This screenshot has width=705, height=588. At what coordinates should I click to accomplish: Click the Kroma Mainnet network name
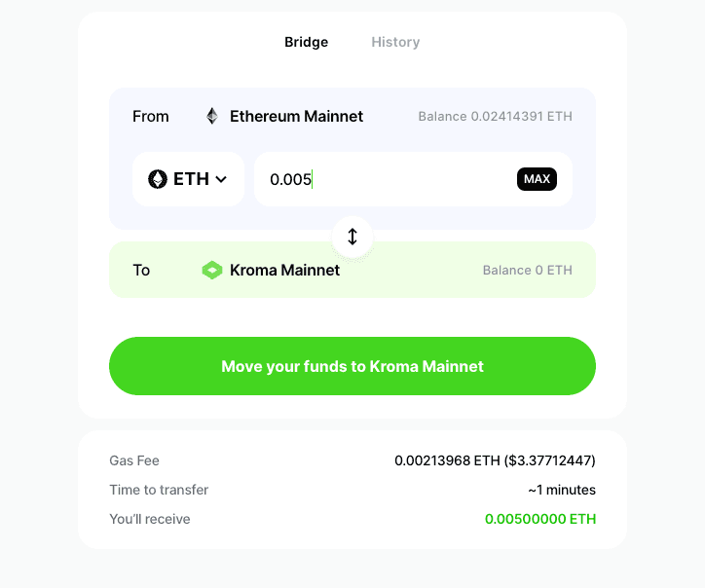[284, 271]
